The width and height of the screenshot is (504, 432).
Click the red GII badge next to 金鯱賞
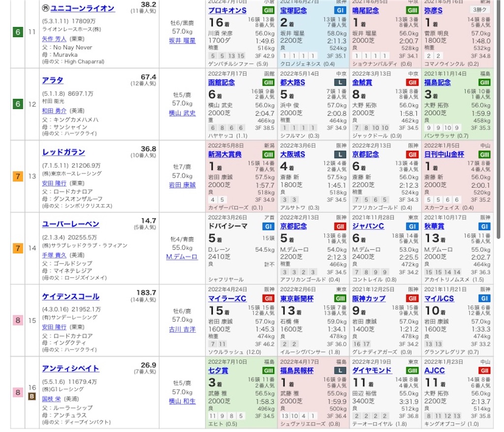click(x=412, y=82)
